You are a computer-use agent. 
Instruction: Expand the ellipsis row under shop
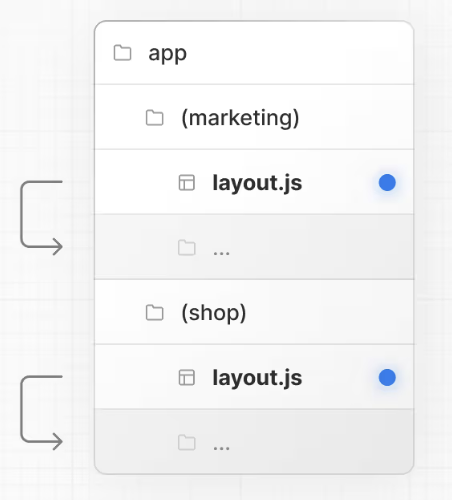pyautogui.click(x=254, y=442)
